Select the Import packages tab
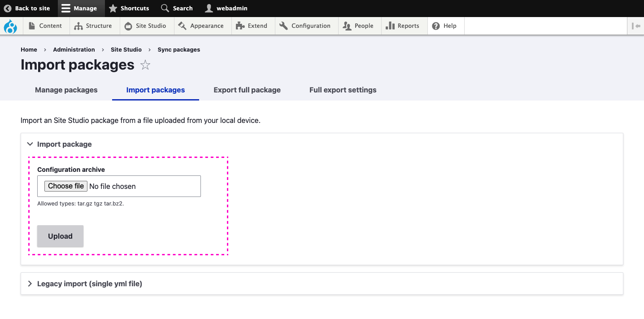644x319 pixels. (x=156, y=90)
